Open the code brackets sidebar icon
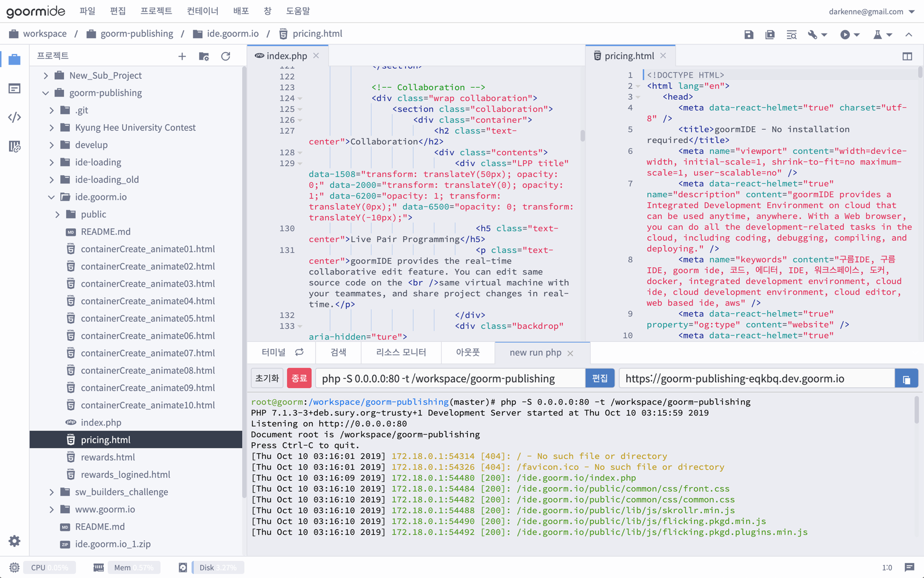The image size is (924, 578). [x=14, y=117]
